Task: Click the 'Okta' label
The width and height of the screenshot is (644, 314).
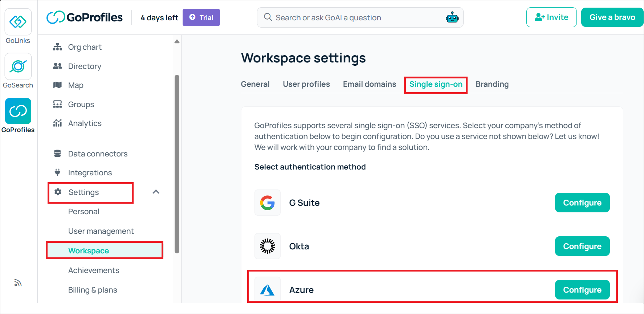Action: tap(299, 246)
